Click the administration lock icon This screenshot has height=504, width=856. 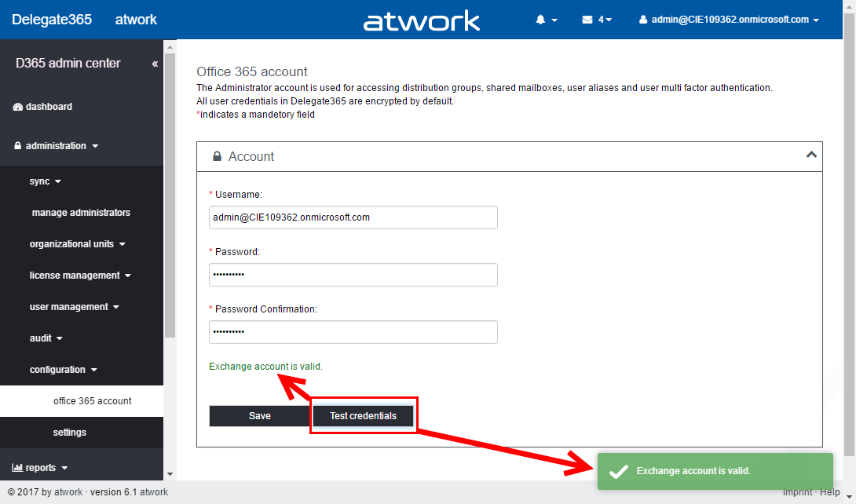[18, 146]
